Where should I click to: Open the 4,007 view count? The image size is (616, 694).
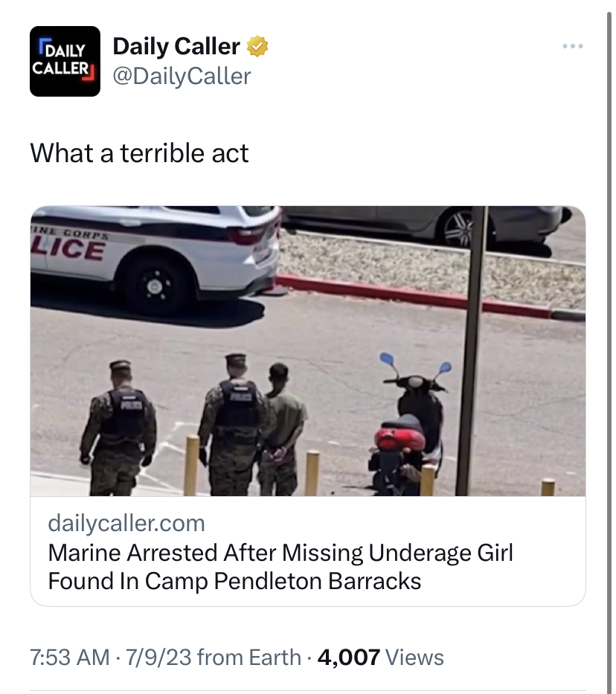pyautogui.click(x=349, y=658)
